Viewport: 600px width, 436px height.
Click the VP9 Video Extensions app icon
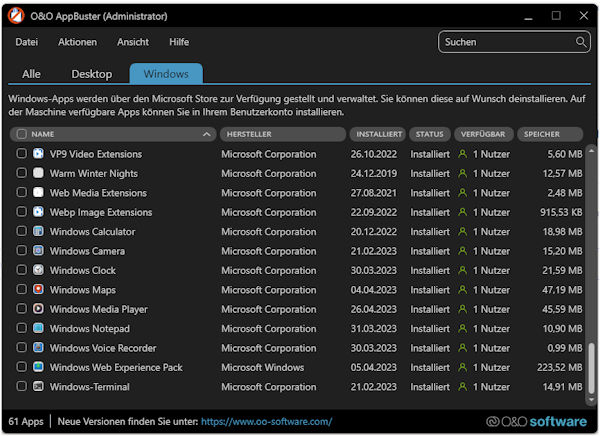pos(38,154)
